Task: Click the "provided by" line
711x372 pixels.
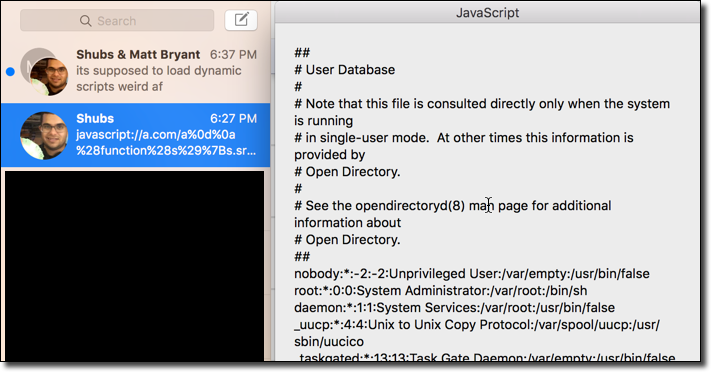Action: (329, 155)
